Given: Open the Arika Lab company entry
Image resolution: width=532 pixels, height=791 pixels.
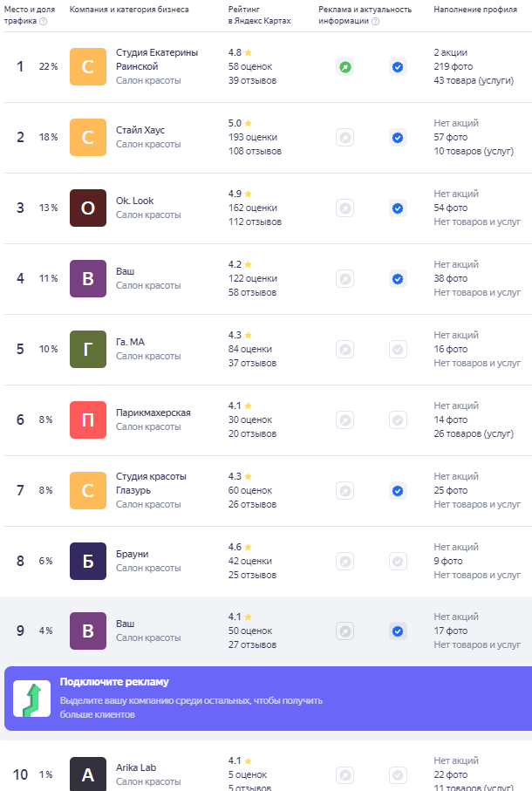Looking at the screenshot, I should click(136, 767).
